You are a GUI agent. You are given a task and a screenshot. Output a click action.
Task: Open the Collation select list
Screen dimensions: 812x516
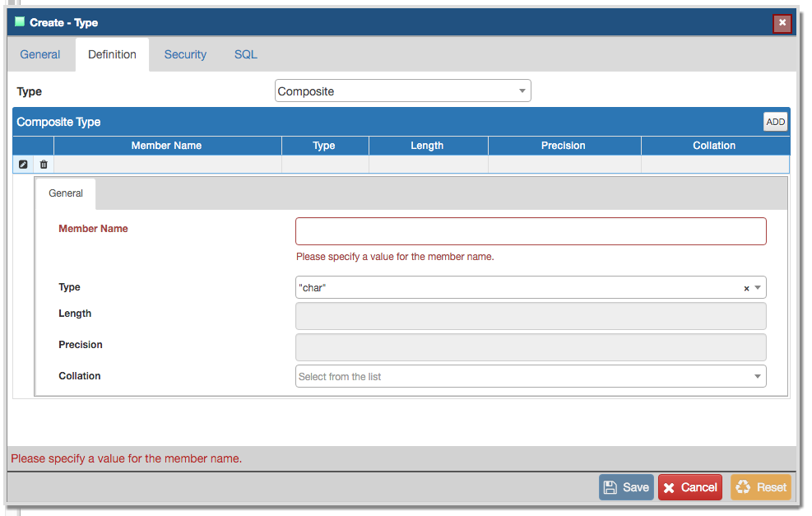pos(531,376)
